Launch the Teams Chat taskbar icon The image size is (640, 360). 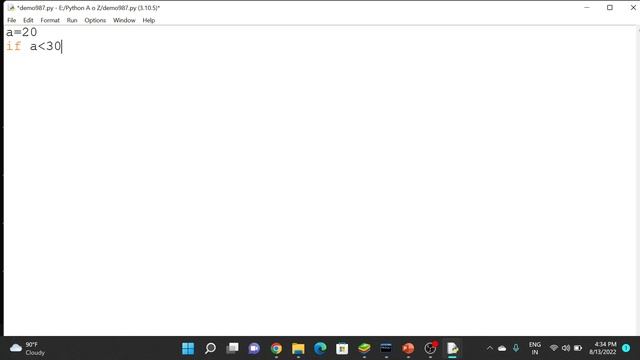coord(254,348)
